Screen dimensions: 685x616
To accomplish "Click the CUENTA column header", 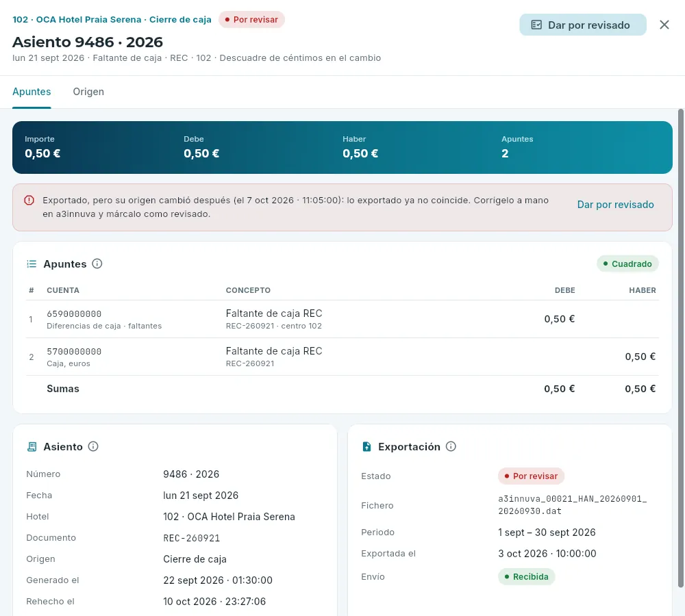I will pos(63,290).
